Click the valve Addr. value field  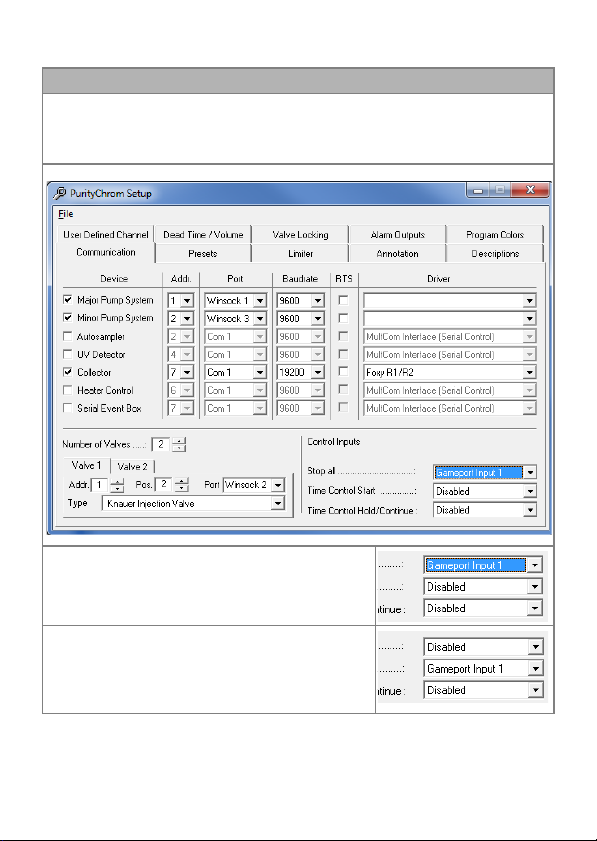click(100, 485)
